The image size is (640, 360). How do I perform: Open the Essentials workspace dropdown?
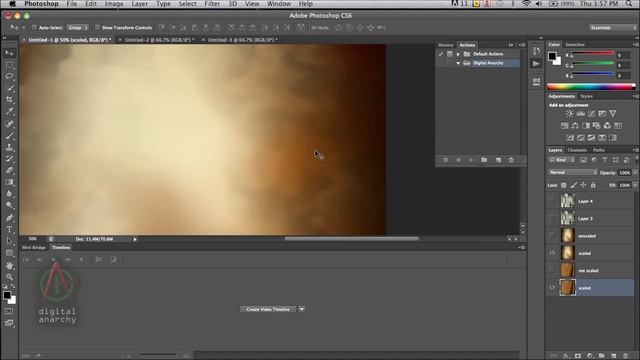(612, 28)
